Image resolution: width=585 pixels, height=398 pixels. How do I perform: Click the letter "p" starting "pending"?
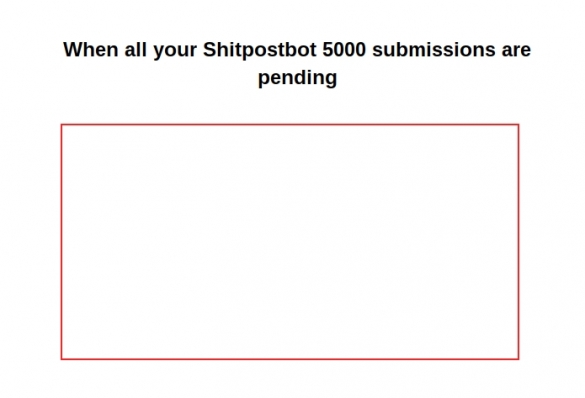263,80
